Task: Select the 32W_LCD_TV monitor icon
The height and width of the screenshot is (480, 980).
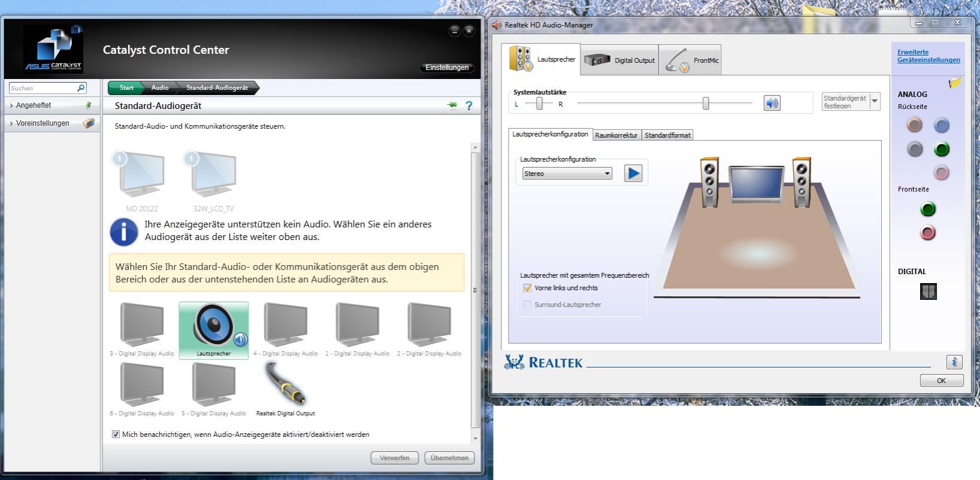Action: point(211,174)
